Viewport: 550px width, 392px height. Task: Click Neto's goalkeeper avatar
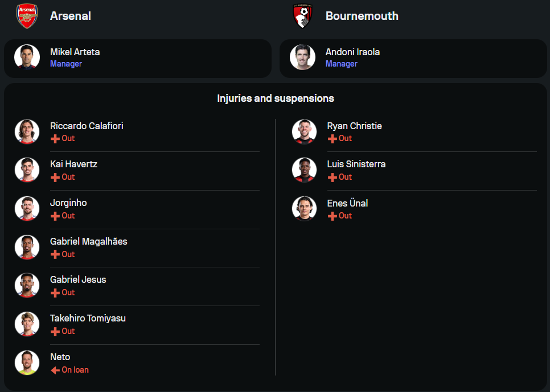[27, 362]
